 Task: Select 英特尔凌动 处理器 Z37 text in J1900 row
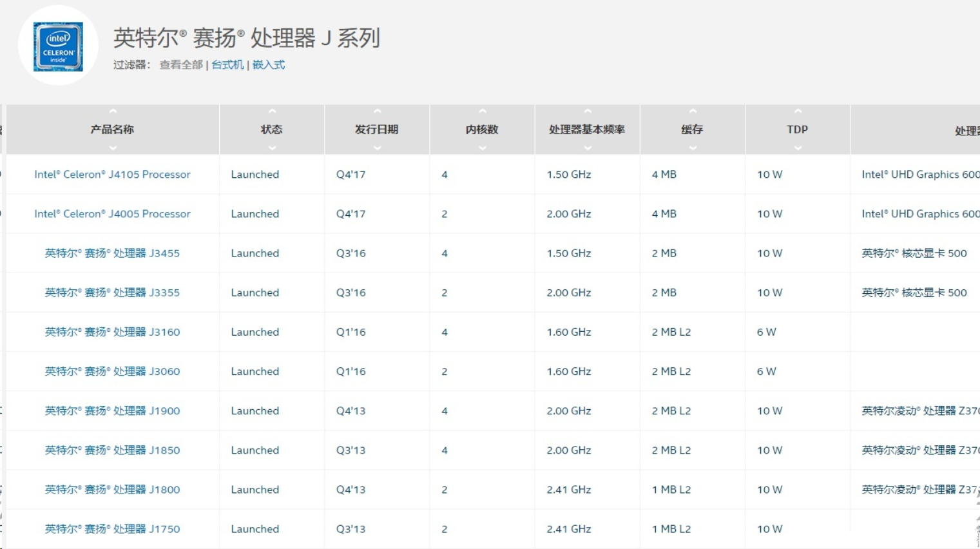click(x=921, y=410)
